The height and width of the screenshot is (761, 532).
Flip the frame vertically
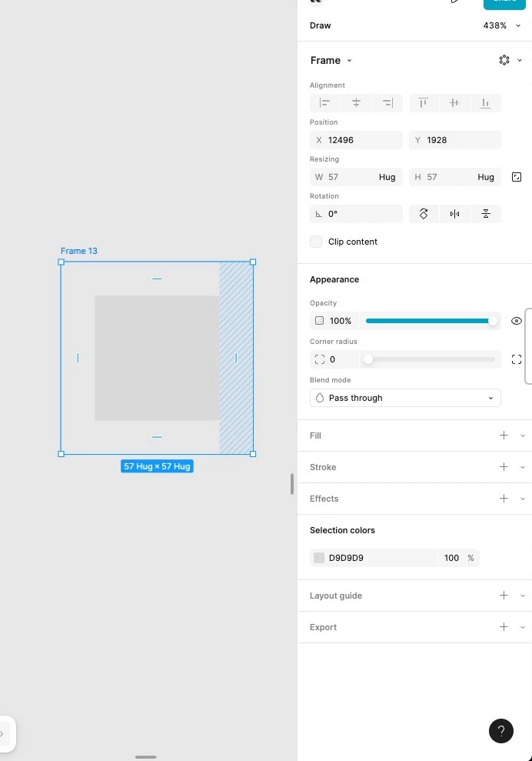click(485, 214)
